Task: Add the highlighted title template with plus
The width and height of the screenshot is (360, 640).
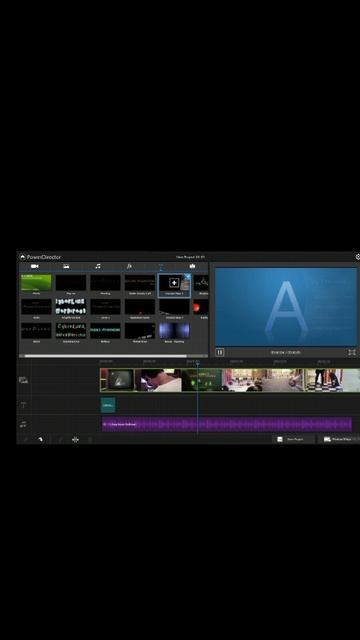Action: tap(174, 283)
